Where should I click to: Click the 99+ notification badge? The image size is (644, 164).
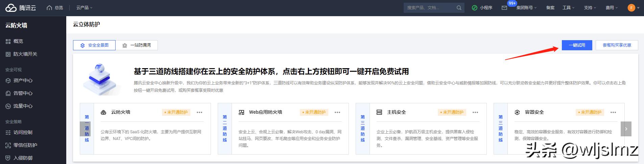click(512, 3)
